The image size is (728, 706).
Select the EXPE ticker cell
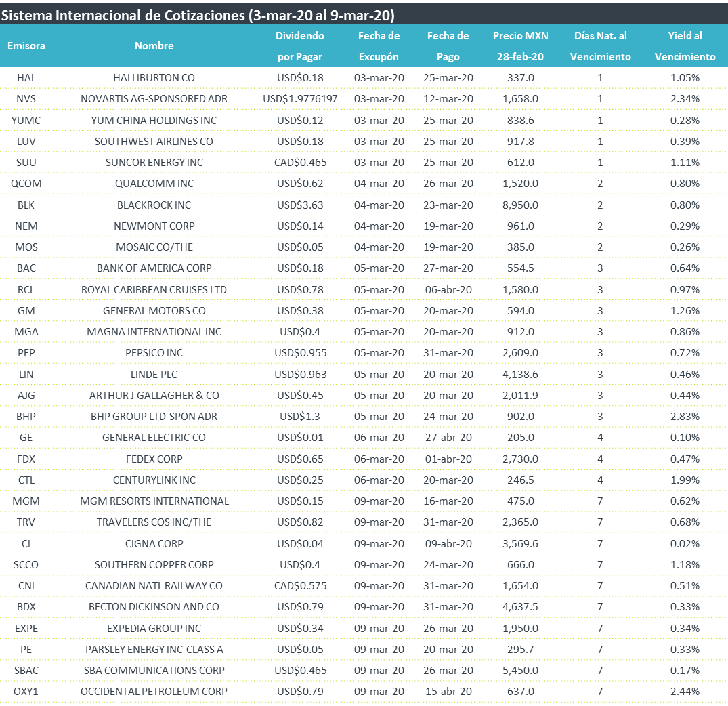(26, 629)
